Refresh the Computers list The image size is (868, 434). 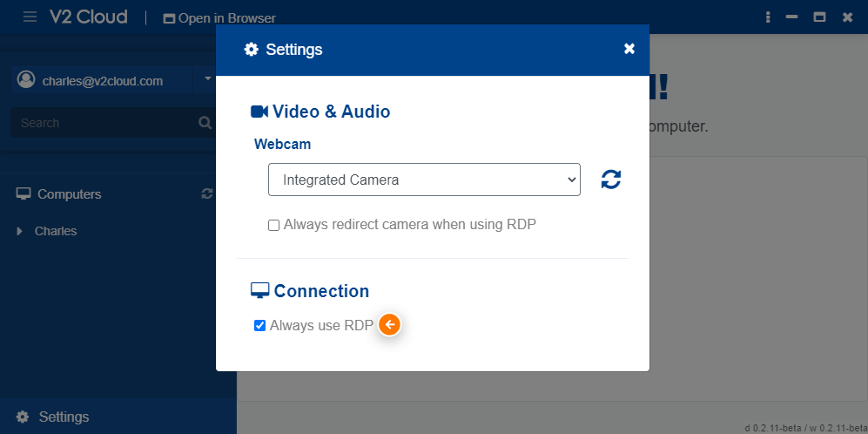(207, 194)
